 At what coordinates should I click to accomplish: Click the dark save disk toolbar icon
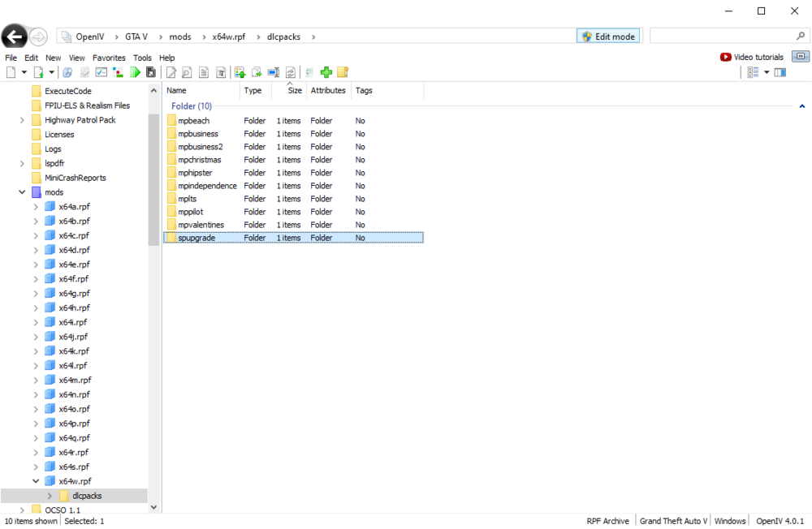pos(151,72)
